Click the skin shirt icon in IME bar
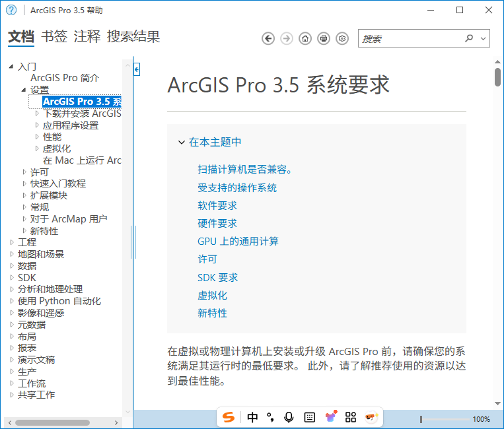The height and width of the screenshot is (429, 504). (x=331, y=416)
